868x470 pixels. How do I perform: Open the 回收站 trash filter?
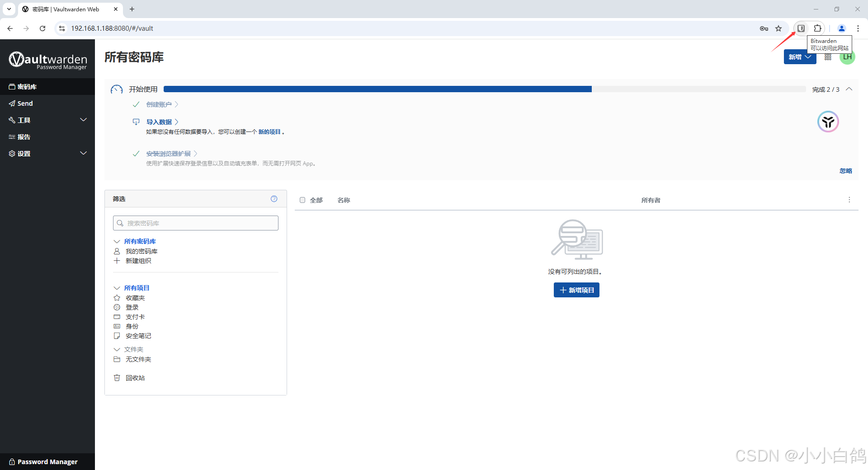coord(135,378)
